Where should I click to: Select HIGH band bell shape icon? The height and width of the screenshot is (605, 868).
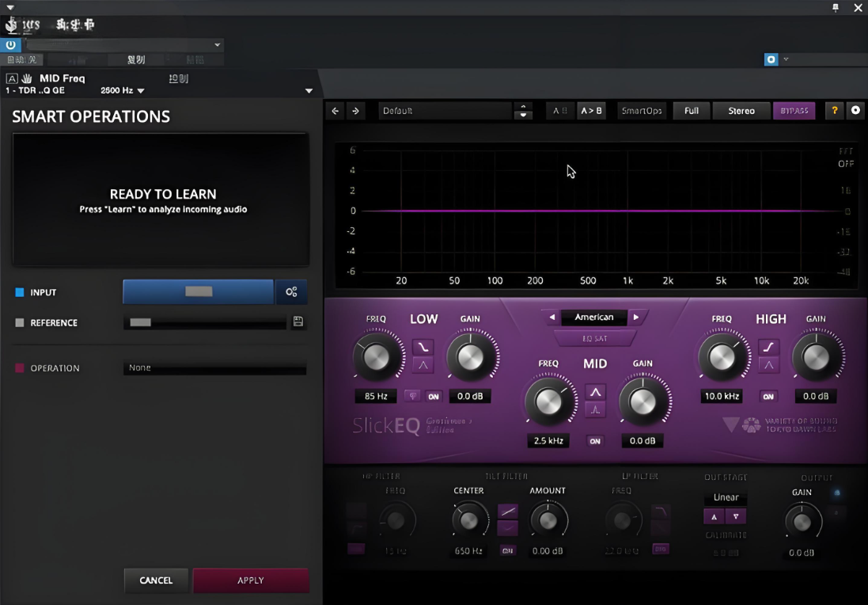768,365
